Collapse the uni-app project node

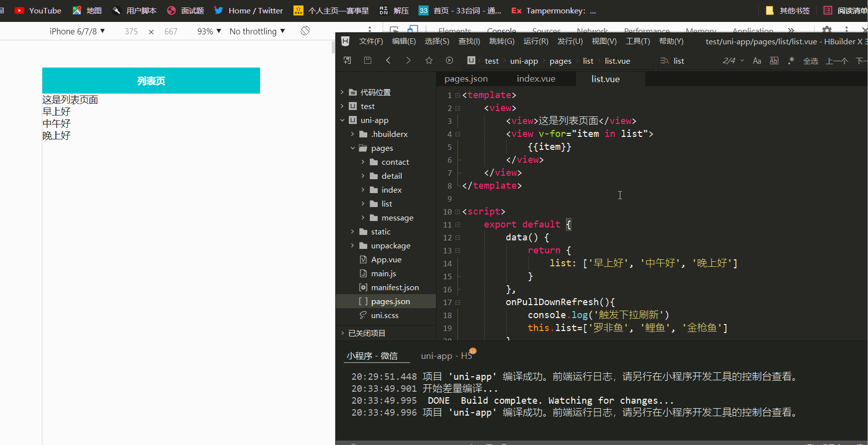pyautogui.click(x=342, y=120)
